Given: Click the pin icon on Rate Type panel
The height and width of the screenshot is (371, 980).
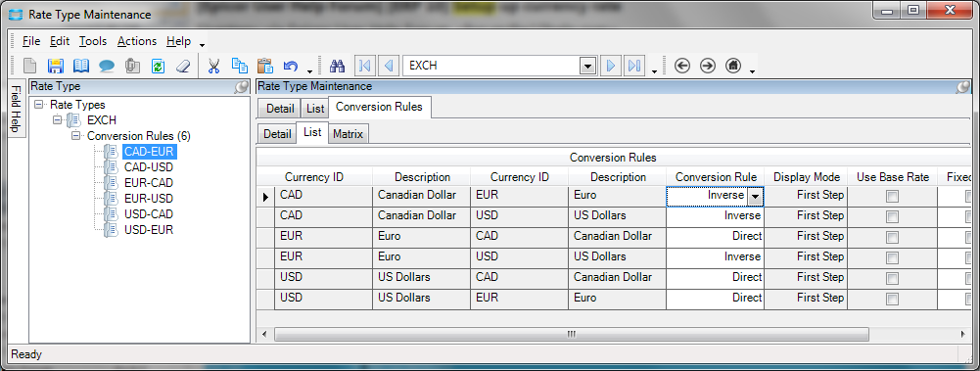Looking at the screenshot, I should click(x=241, y=87).
